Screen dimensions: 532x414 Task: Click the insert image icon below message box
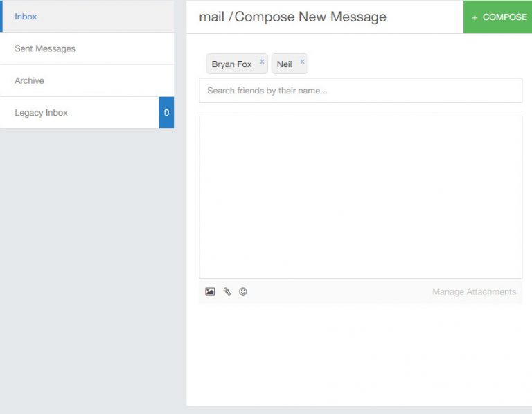coord(210,291)
